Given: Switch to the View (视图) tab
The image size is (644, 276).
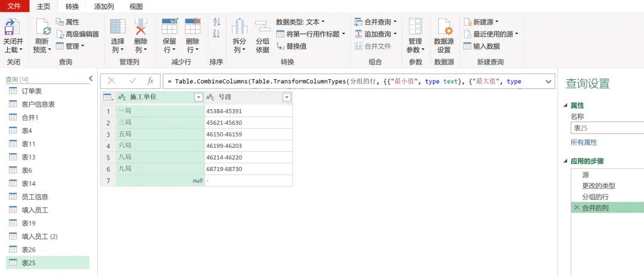Looking at the screenshot, I should (136, 7).
